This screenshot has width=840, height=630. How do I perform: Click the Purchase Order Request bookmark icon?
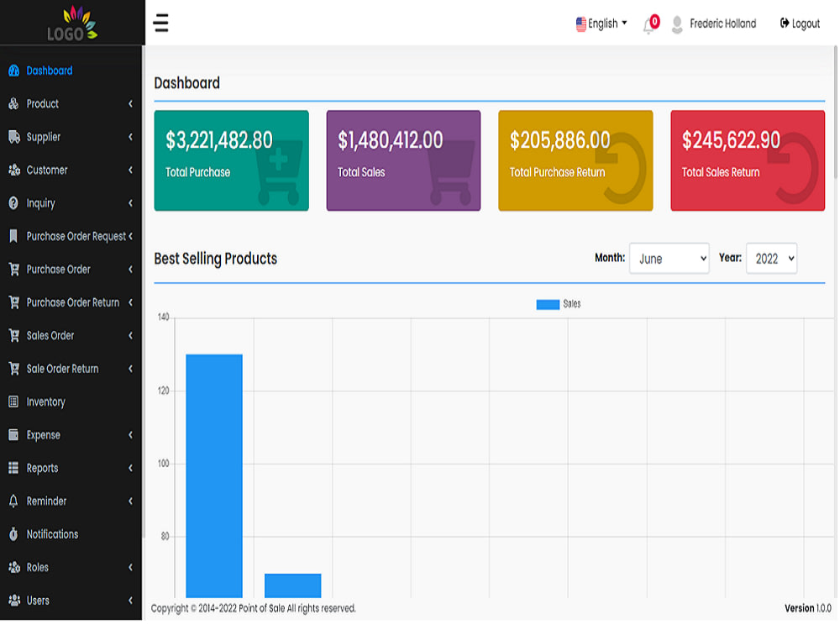14,236
